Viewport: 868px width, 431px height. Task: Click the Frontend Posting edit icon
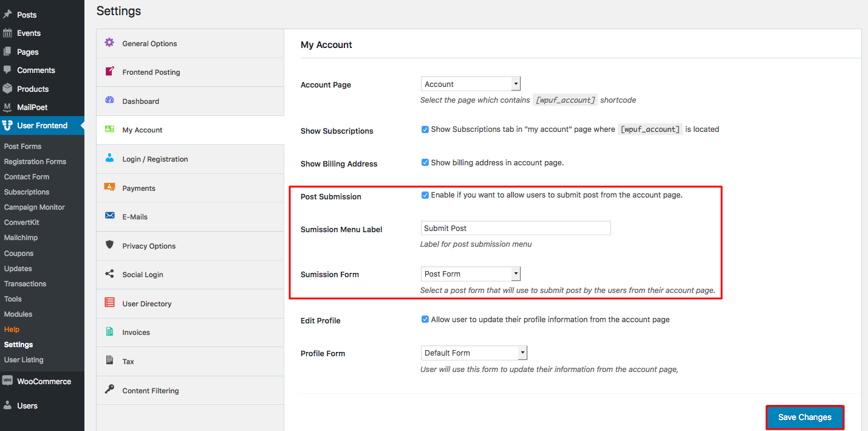[109, 71]
